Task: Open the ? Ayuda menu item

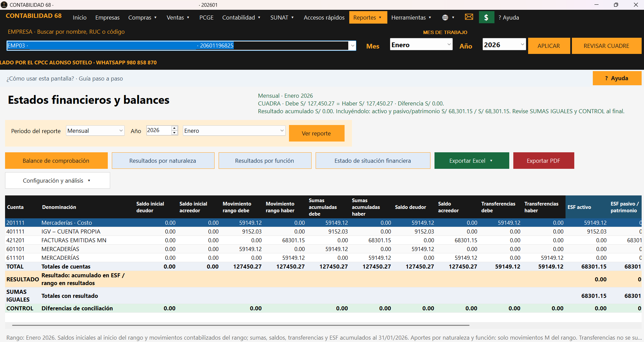Action: pyautogui.click(x=509, y=18)
